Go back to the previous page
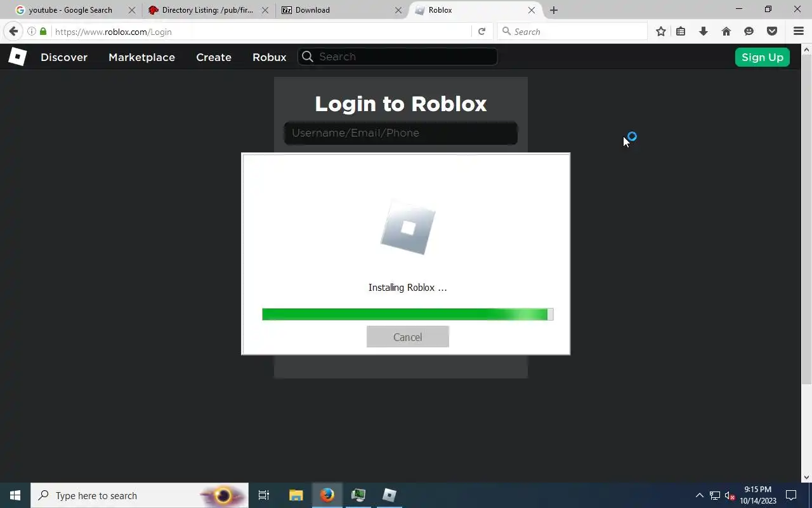Image resolution: width=812 pixels, height=508 pixels. tap(13, 31)
